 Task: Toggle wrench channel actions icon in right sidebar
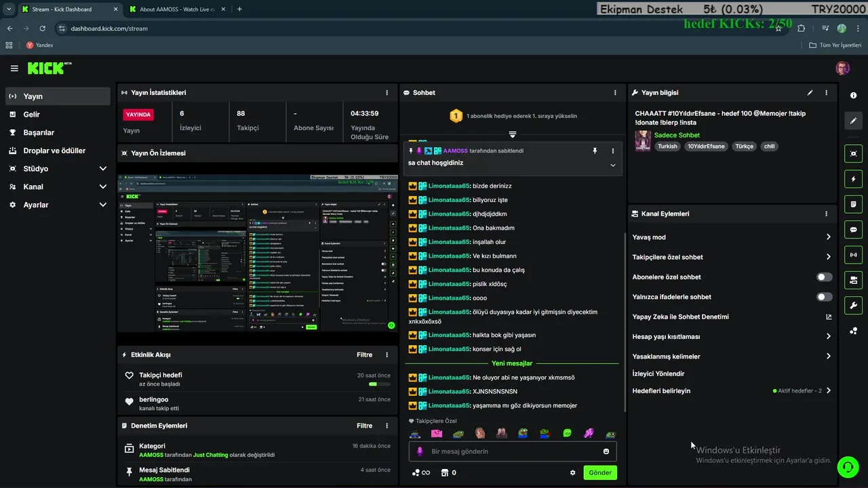pos(854,305)
